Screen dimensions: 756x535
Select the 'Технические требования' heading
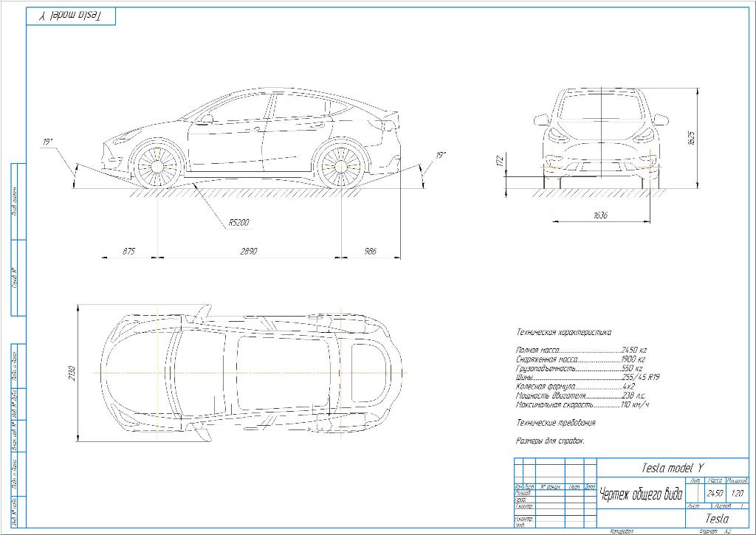[556, 423]
